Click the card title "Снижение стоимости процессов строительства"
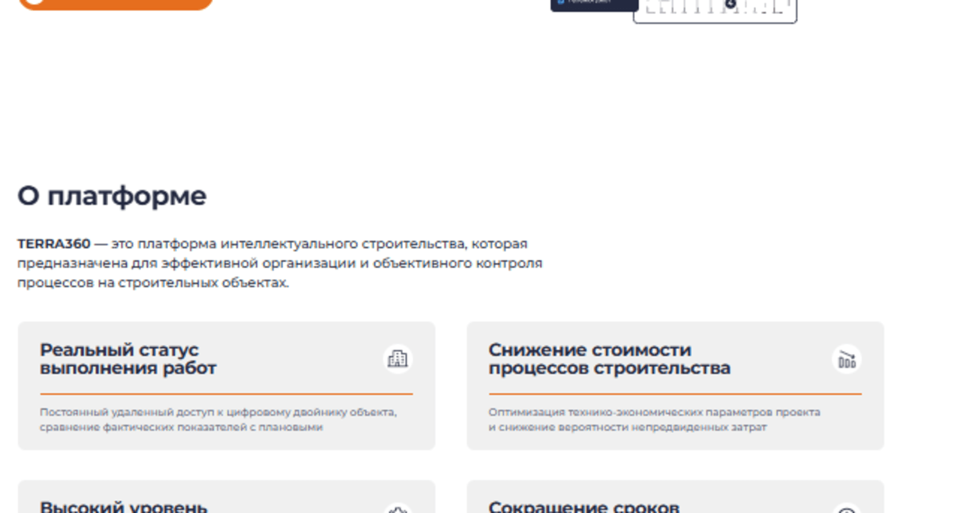 [x=609, y=359]
